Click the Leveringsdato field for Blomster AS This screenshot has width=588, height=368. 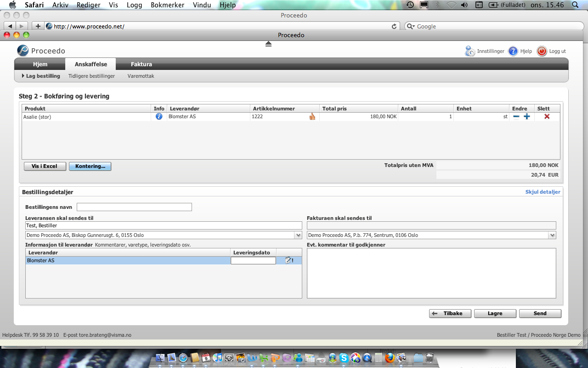tap(253, 260)
